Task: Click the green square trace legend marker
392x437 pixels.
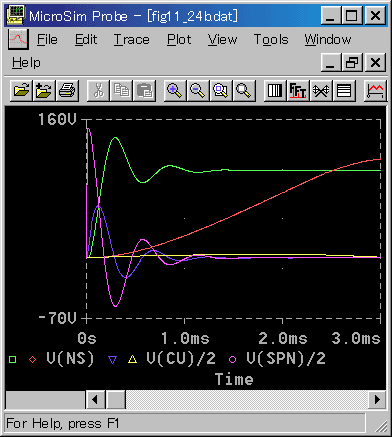Action: coord(12,359)
